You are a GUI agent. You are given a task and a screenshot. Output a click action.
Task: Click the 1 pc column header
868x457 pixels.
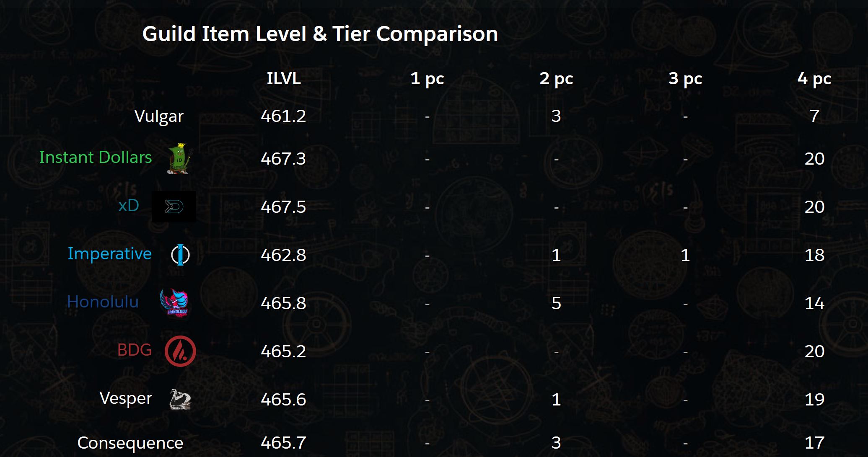pos(427,79)
